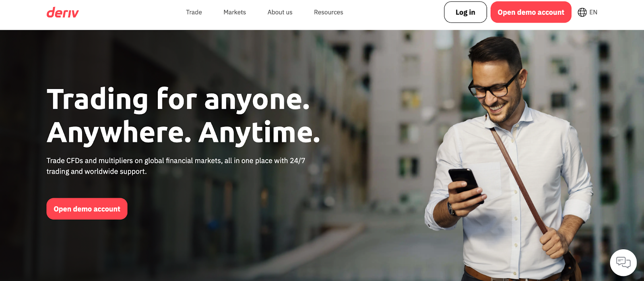Click the hero Open demo account button
Image resolution: width=644 pixels, height=281 pixels.
tap(87, 209)
